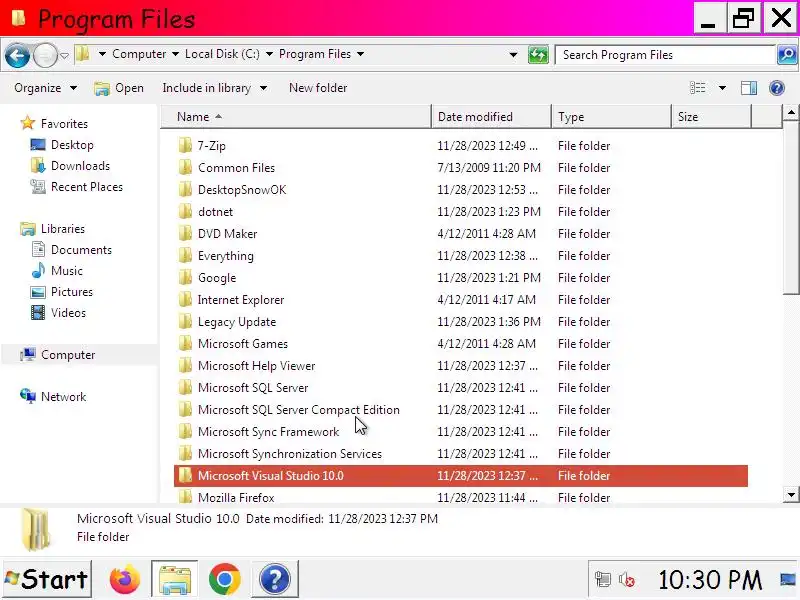800x600 pixels.
Task: Open Desktop in Favorites
Action: coord(62,145)
